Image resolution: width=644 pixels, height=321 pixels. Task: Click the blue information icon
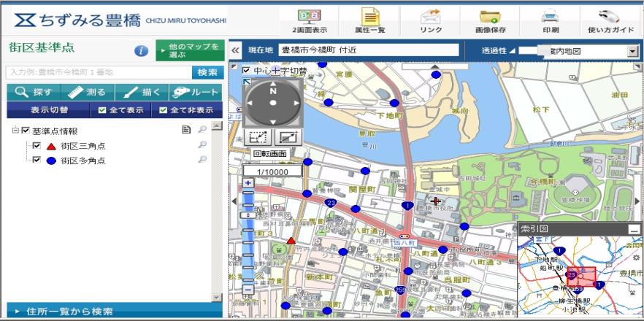tap(142, 51)
